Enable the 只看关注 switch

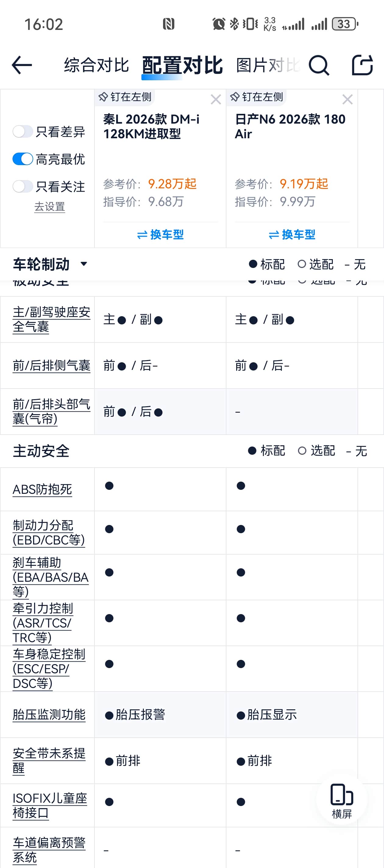click(23, 186)
